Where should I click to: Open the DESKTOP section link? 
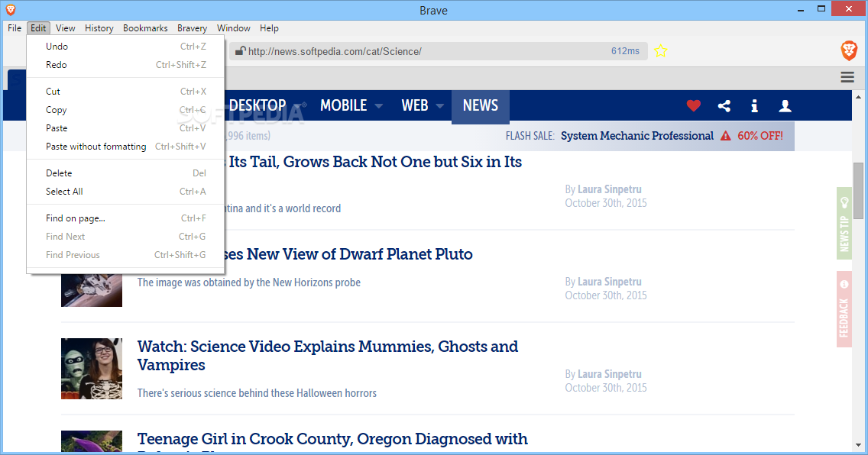click(x=257, y=105)
